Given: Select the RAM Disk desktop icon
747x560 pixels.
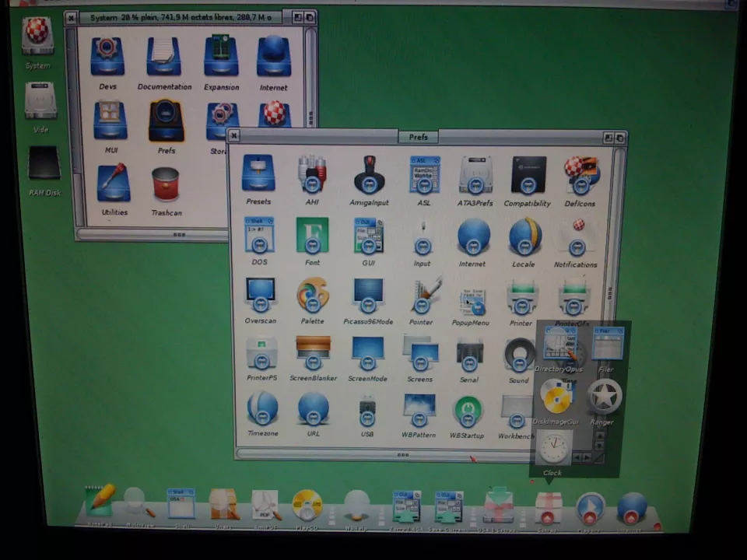Looking at the screenshot, I should pos(44,164).
